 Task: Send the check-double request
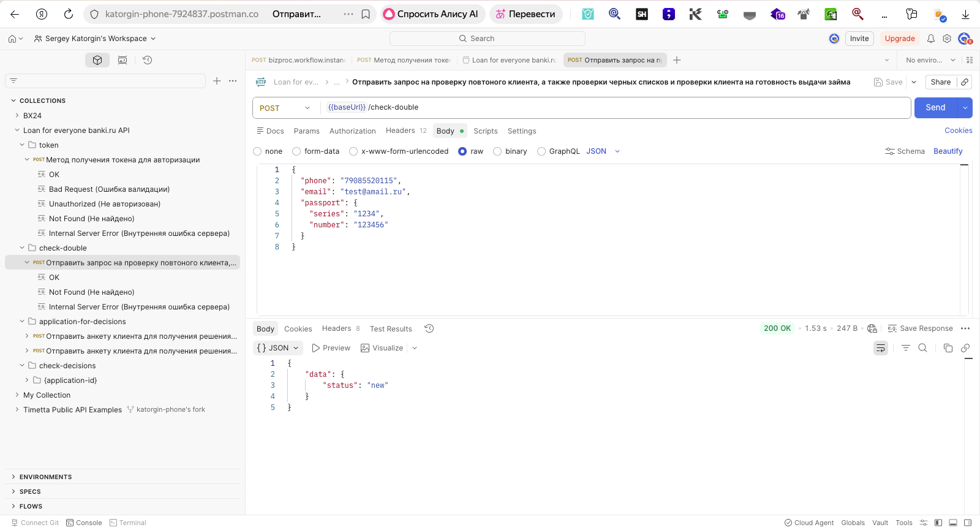(935, 107)
